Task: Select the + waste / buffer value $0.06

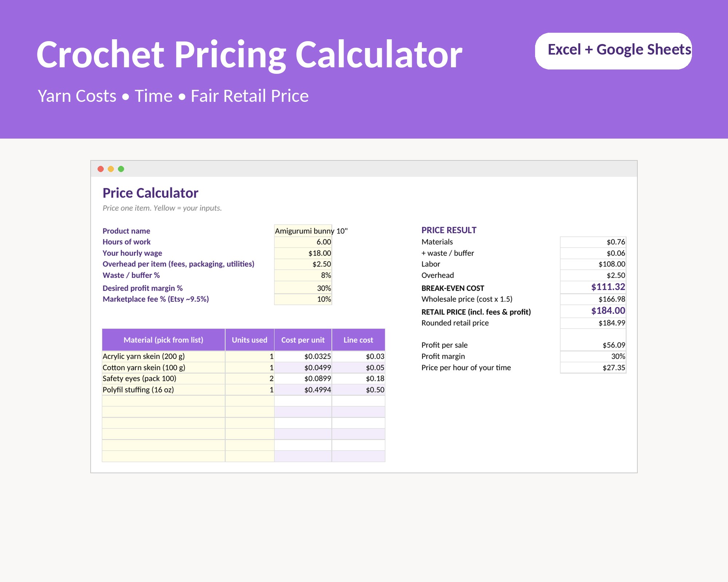Action: click(593, 253)
